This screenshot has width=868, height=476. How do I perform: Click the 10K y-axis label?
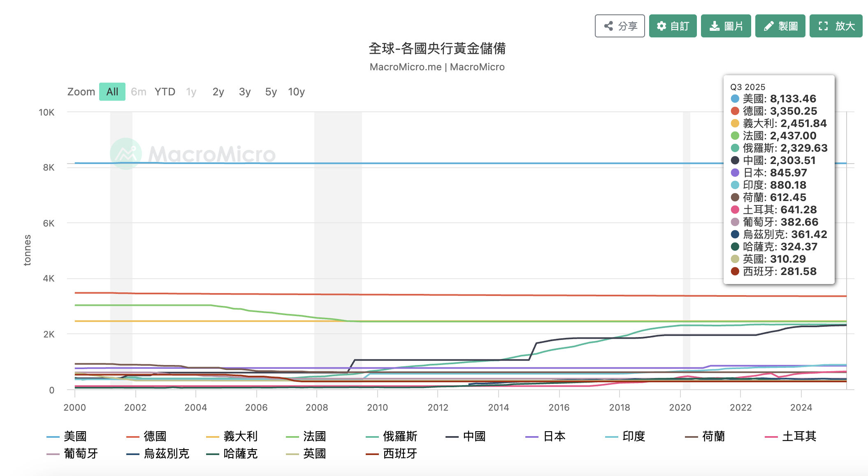[x=46, y=112]
